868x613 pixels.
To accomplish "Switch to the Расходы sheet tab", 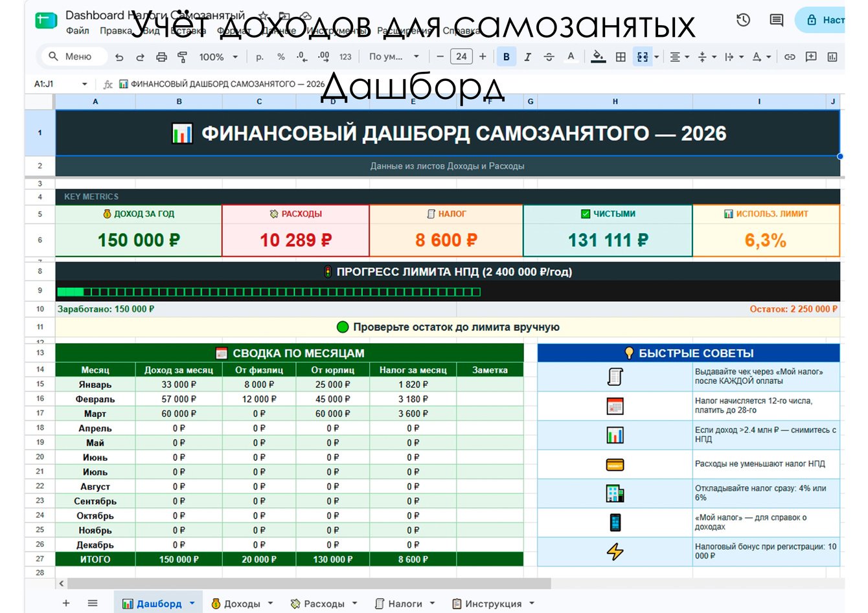I will click(x=324, y=603).
